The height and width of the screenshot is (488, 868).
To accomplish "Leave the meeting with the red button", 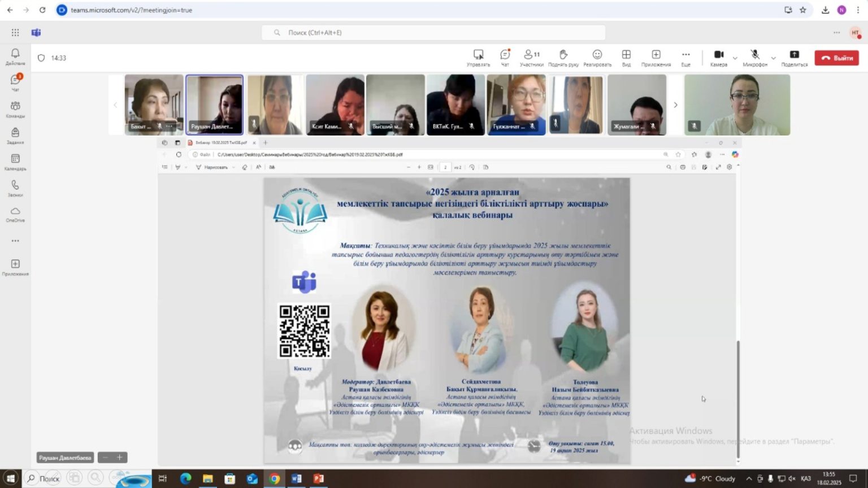I will 836,58.
